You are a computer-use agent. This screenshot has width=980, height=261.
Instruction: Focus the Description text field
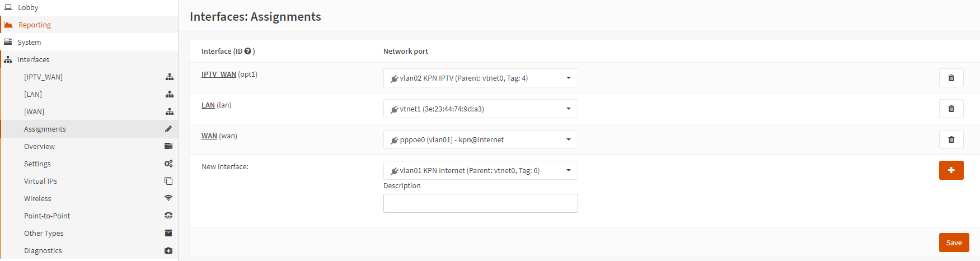tap(480, 203)
